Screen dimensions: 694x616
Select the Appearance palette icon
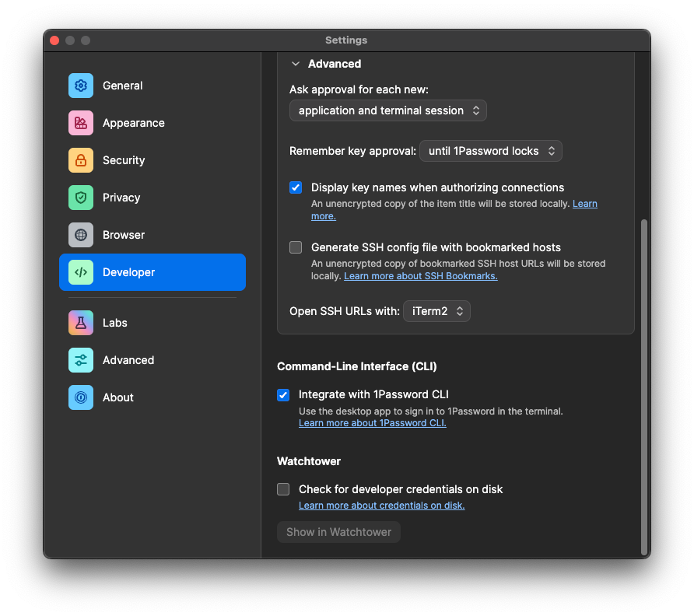[x=81, y=123]
